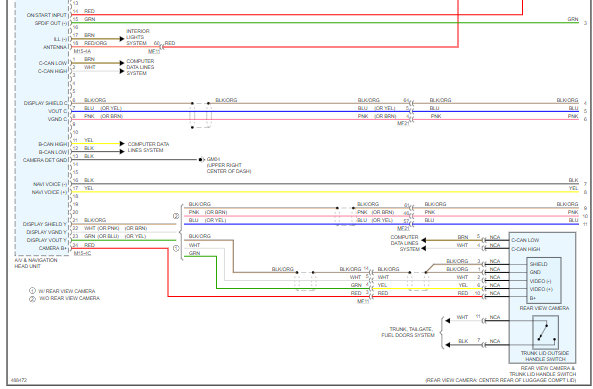The height and width of the screenshot is (389, 593).
Task: Click the VIDEO (+) terminal label
Action: click(x=541, y=289)
